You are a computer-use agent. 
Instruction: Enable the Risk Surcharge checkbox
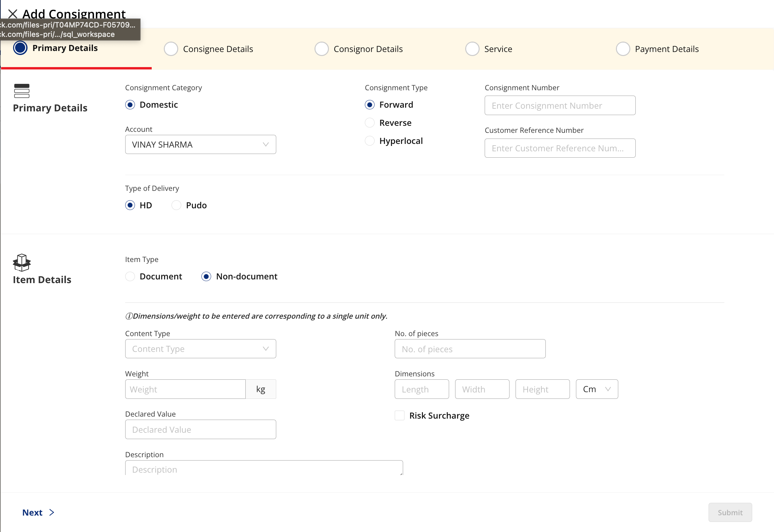pos(399,416)
